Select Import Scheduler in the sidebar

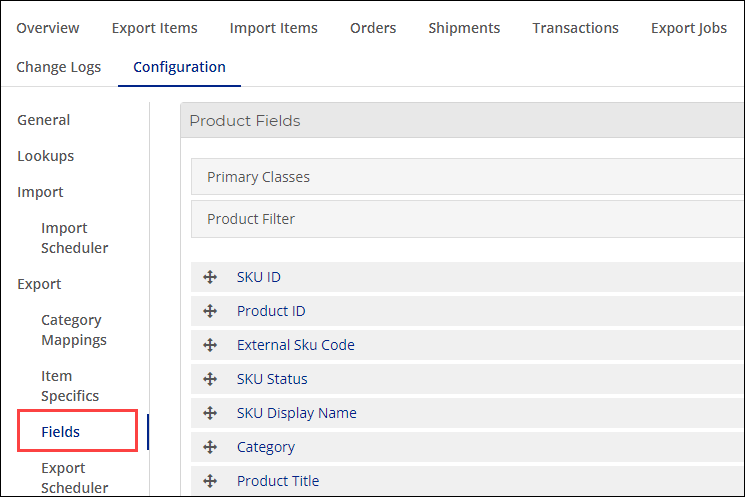pos(74,238)
